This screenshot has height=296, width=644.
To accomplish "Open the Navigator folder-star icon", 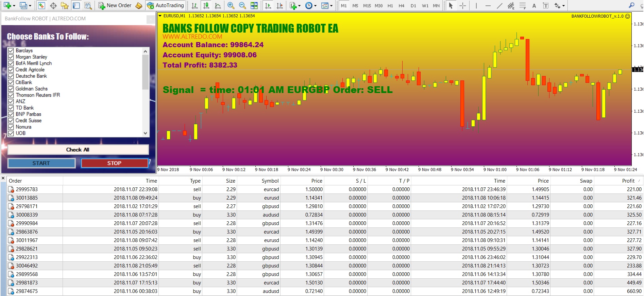I will click(65, 5).
